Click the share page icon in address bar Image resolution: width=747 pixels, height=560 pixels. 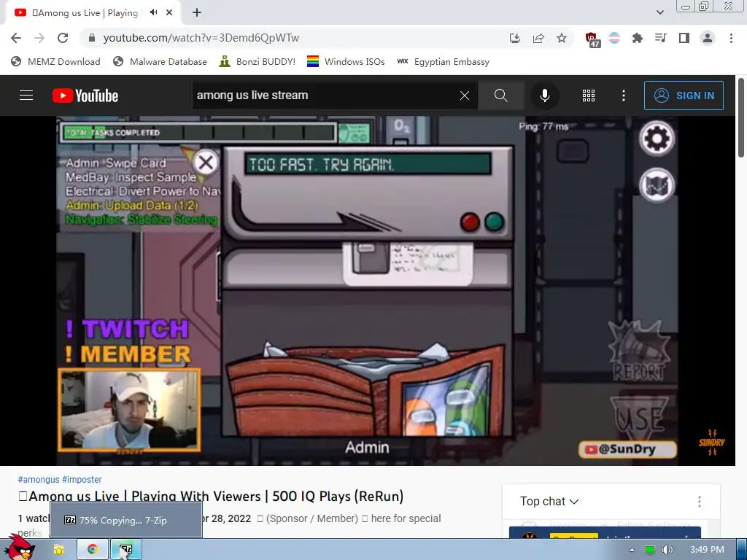coord(538,38)
